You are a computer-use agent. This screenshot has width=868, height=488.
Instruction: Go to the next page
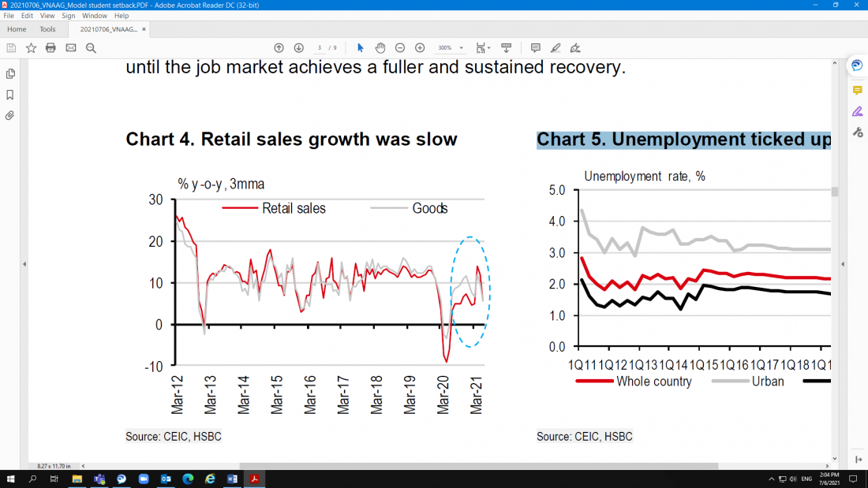click(x=298, y=47)
